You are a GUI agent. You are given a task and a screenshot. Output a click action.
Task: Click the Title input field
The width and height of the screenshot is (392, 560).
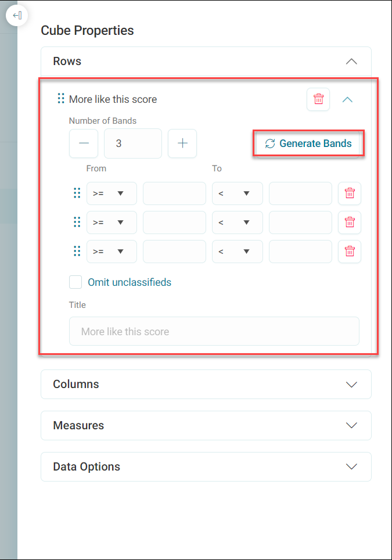point(214,331)
